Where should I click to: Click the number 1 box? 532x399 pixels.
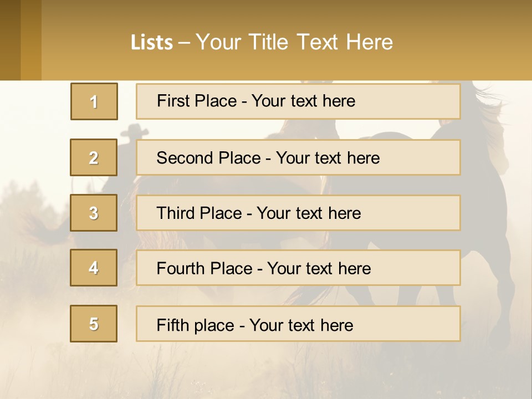pyautogui.click(x=94, y=101)
